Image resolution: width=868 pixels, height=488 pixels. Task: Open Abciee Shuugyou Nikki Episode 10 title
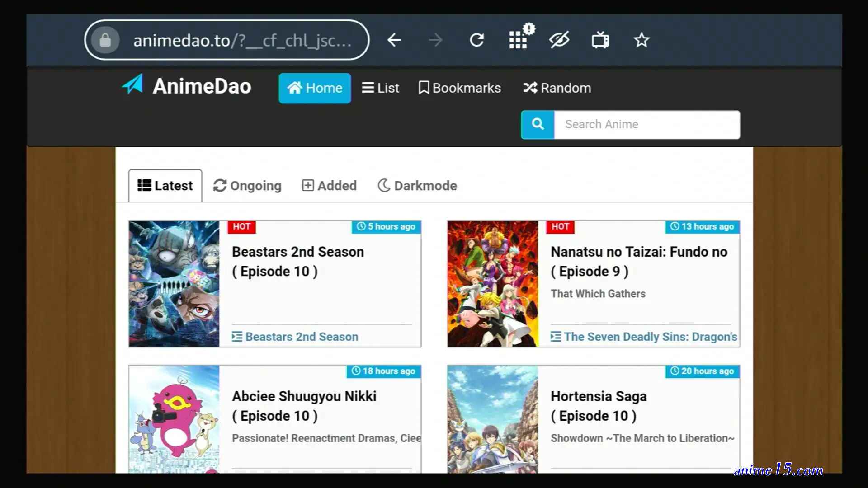click(x=304, y=406)
